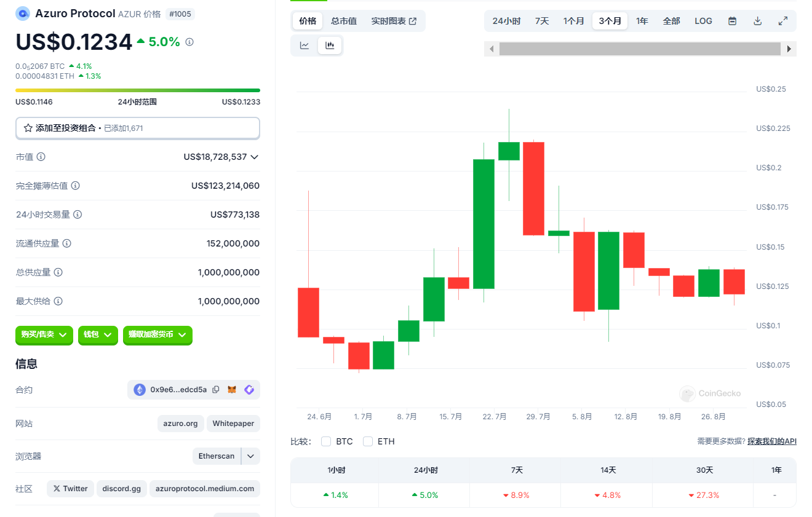Select the 1个月 time range

click(x=574, y=21)
